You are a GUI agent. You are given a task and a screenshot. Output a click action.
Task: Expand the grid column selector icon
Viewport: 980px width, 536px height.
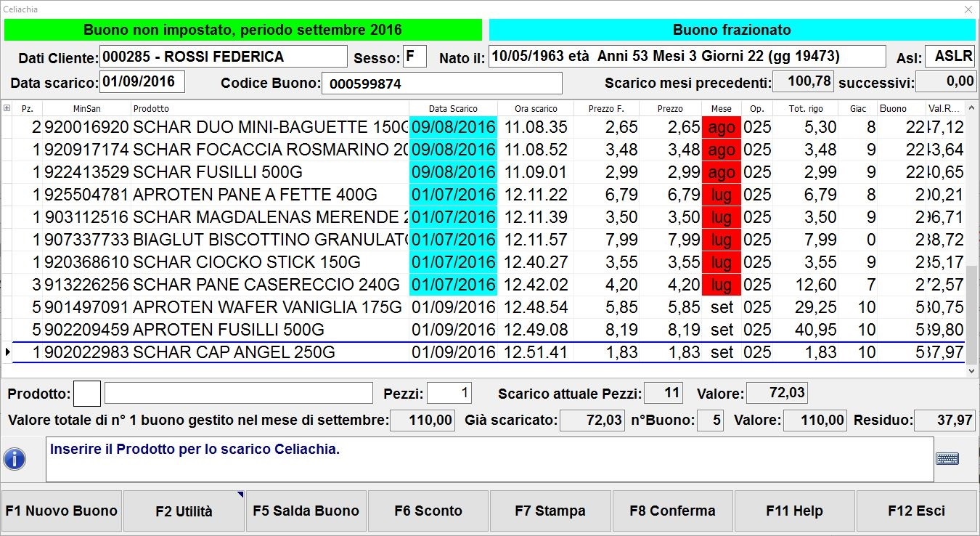pyautogui.click(x=7, y=108)
